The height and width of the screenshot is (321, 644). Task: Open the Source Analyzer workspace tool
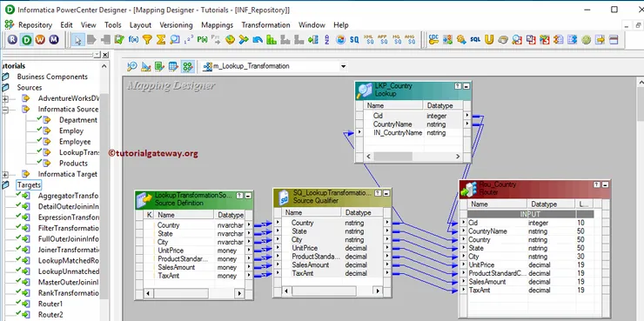tap(132, 66)
